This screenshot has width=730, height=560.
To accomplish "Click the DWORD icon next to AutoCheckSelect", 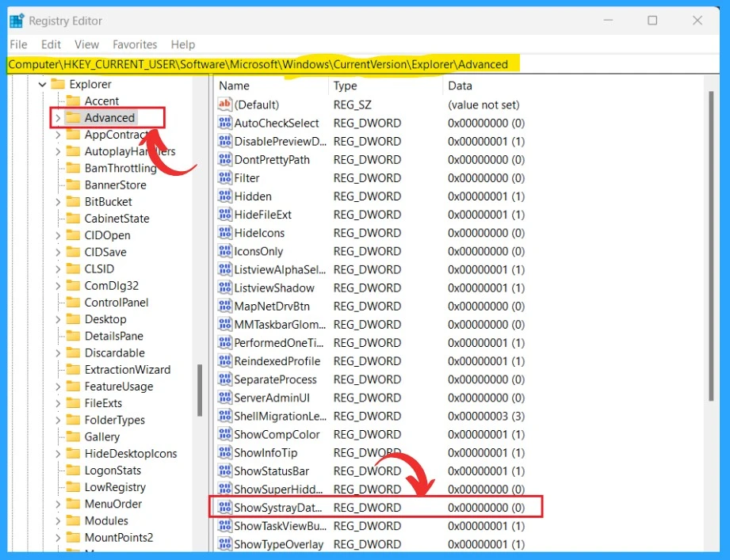I will [x=225, y=123].
